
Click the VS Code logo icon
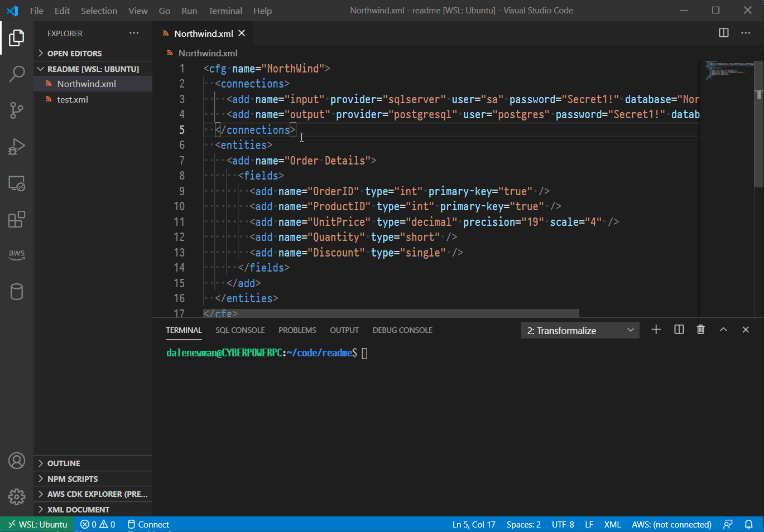pos(12,11)
